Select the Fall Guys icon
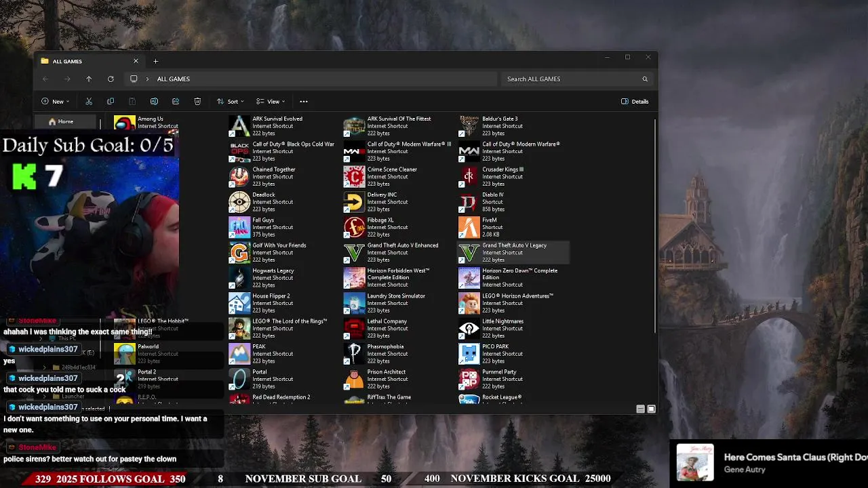868x488 pixels. 239,227
